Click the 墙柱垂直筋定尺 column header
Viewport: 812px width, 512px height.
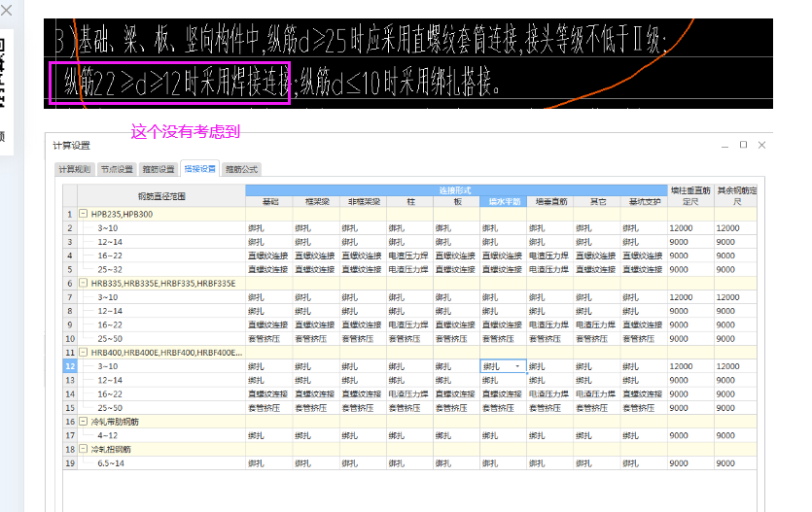pyautogui.click(x=690, y=196)
